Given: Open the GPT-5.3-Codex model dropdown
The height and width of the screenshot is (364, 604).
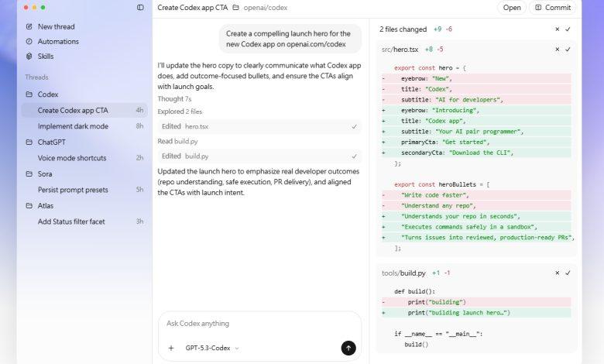Looking at the screenshot, I should [212, 348].
